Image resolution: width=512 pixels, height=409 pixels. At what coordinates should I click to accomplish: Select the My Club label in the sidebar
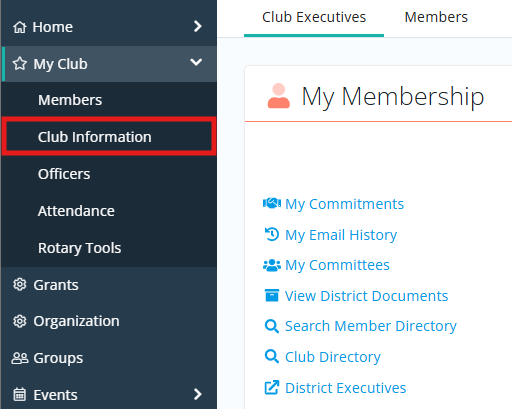(60, 64)
